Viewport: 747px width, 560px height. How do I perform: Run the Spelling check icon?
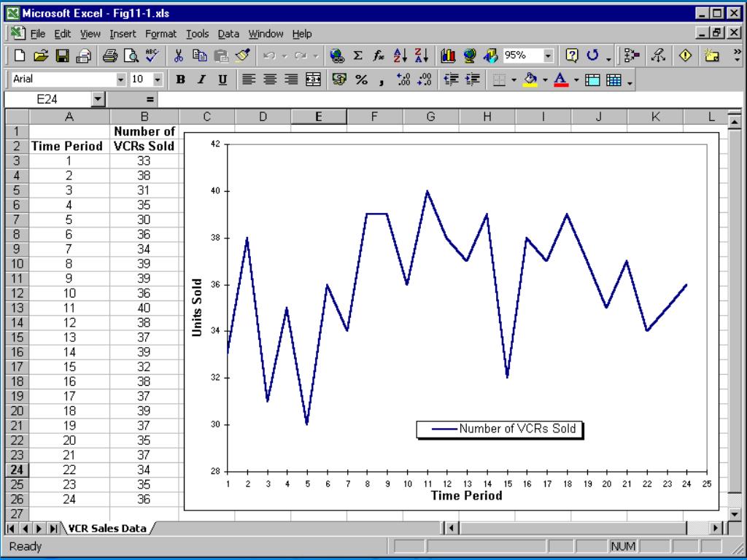152,55
